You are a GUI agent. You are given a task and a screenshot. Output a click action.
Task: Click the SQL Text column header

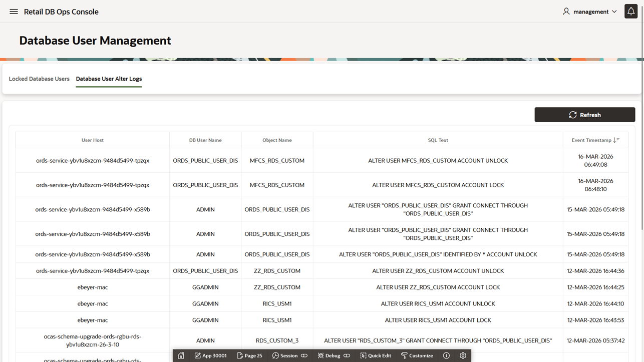[x=438, y=140]
